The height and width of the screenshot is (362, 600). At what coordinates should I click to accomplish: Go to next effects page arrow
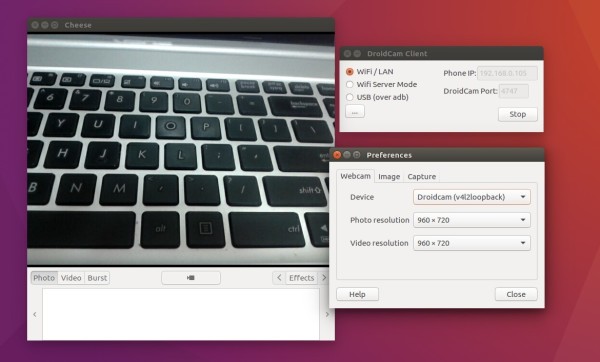(x=324, y=278)
